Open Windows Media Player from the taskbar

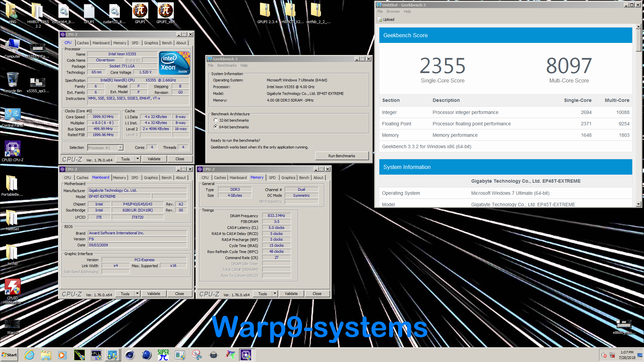(x=62, y=355)
